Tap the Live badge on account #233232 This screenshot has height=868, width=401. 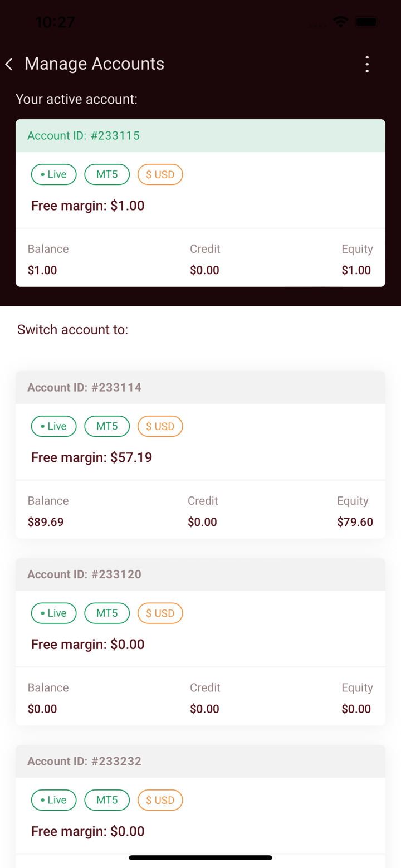click(54, 800)
